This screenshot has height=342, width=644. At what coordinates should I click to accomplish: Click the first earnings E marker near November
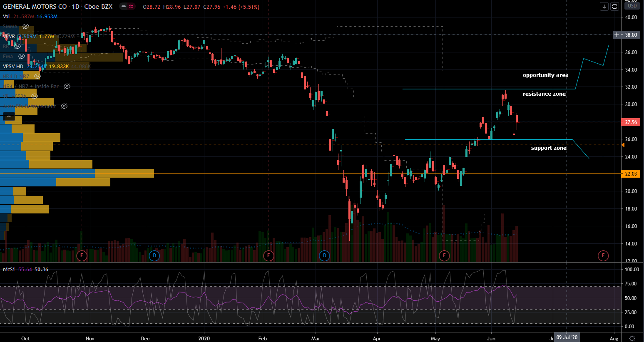82,255
